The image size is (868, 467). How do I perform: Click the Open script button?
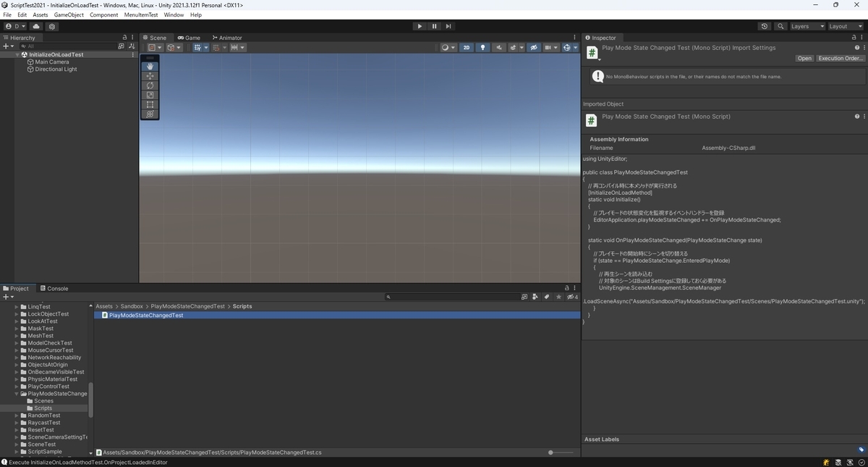point(804,59)
